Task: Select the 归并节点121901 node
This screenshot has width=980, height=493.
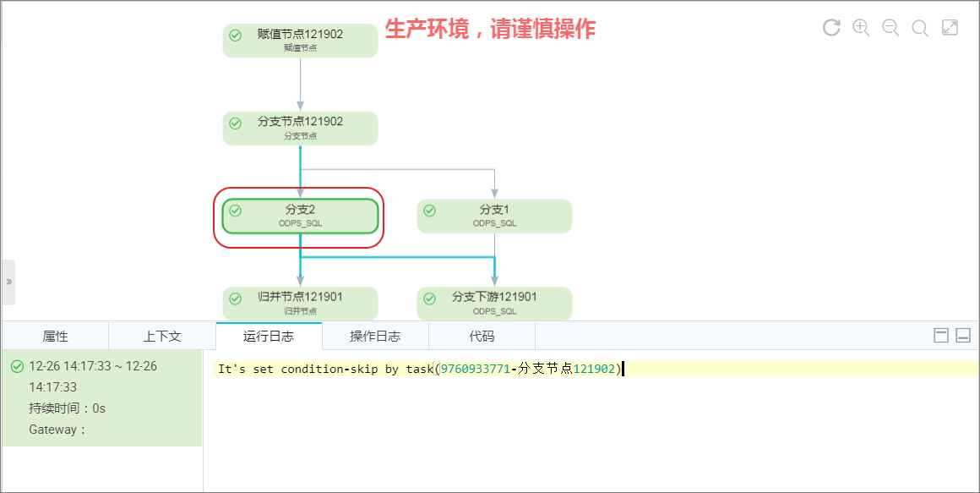Action: pyautogui.click(x=300, y=304)
